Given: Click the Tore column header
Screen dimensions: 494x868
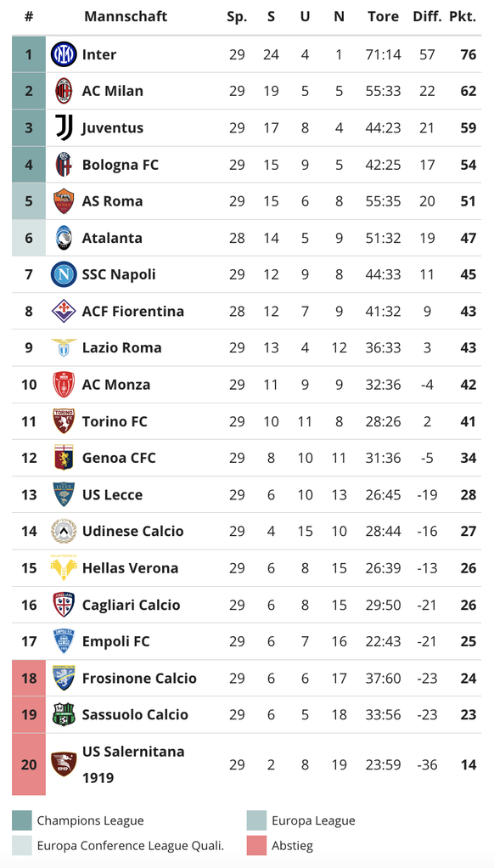Looking at the screenshot, I should (x=384, y=17).
